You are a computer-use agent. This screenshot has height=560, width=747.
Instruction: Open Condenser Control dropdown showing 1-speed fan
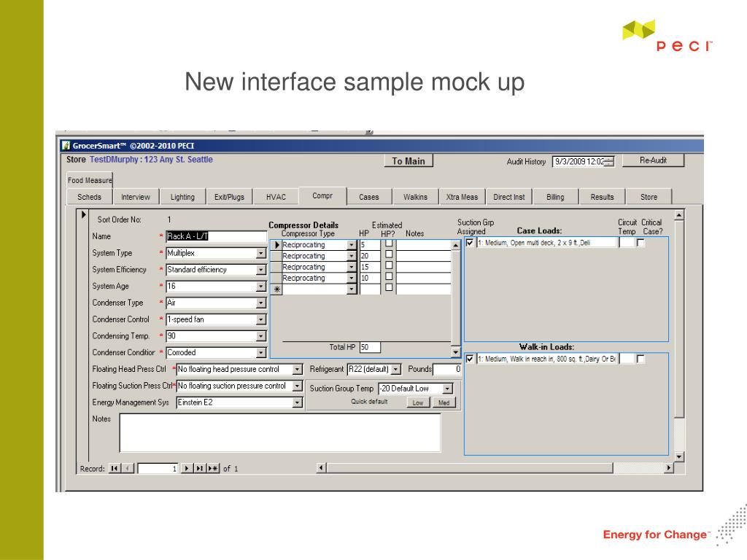pos(261,320)
